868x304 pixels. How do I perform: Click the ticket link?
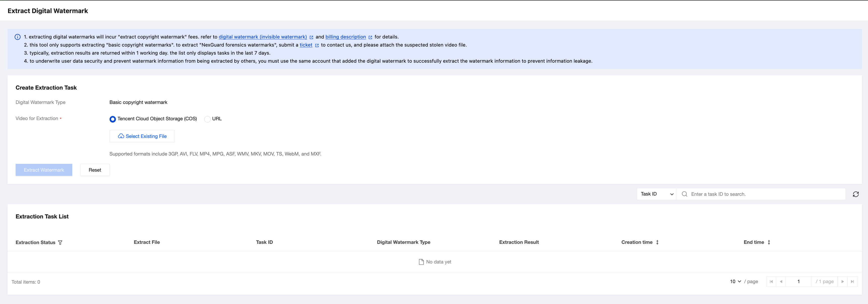306,45
